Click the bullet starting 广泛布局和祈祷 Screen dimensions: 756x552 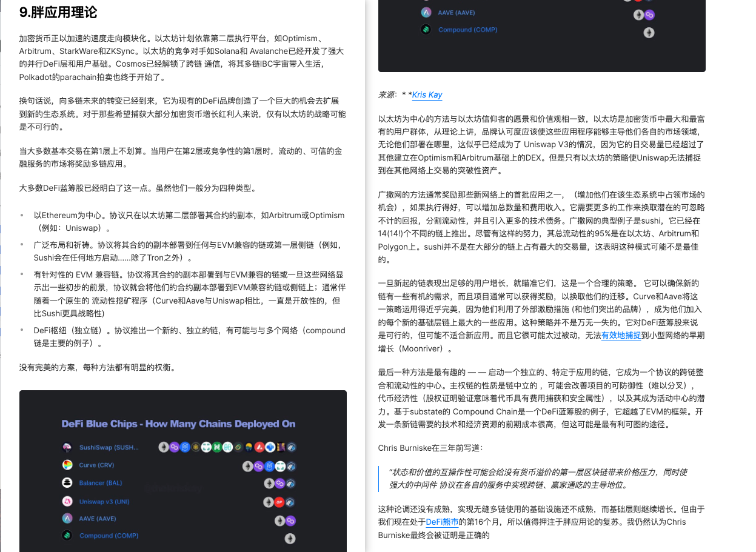[x=189, y=251]
